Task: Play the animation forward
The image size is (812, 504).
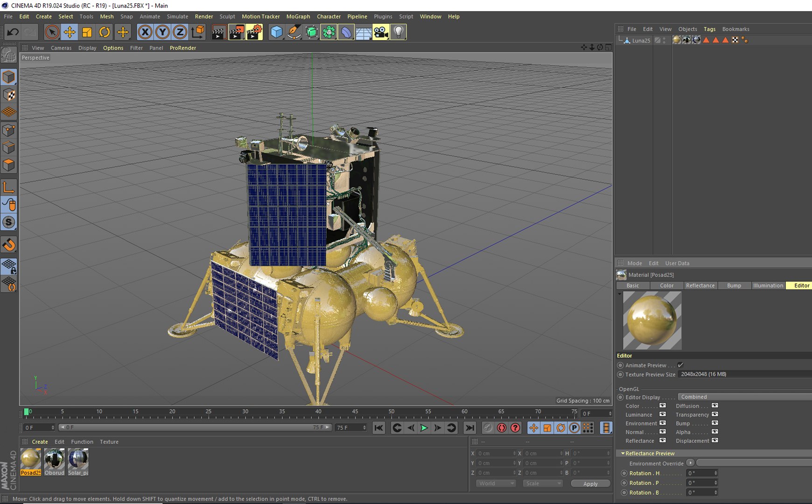Action: (x=424, y=428)
